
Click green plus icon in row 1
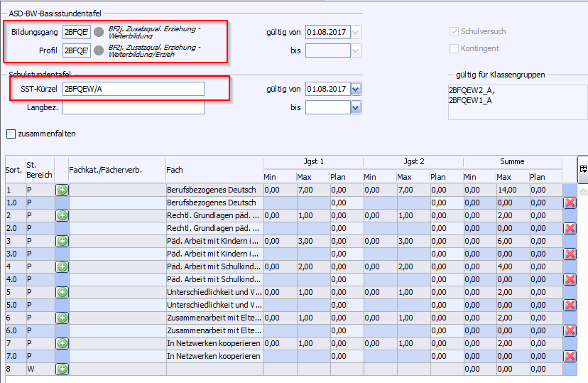pyautogui.click(x=62, y=190)
